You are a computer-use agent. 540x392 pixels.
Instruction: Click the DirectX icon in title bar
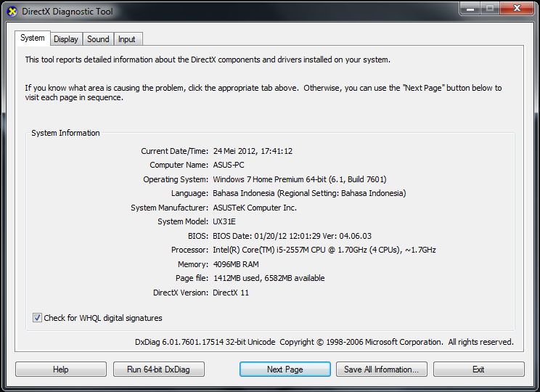point(12,12)
